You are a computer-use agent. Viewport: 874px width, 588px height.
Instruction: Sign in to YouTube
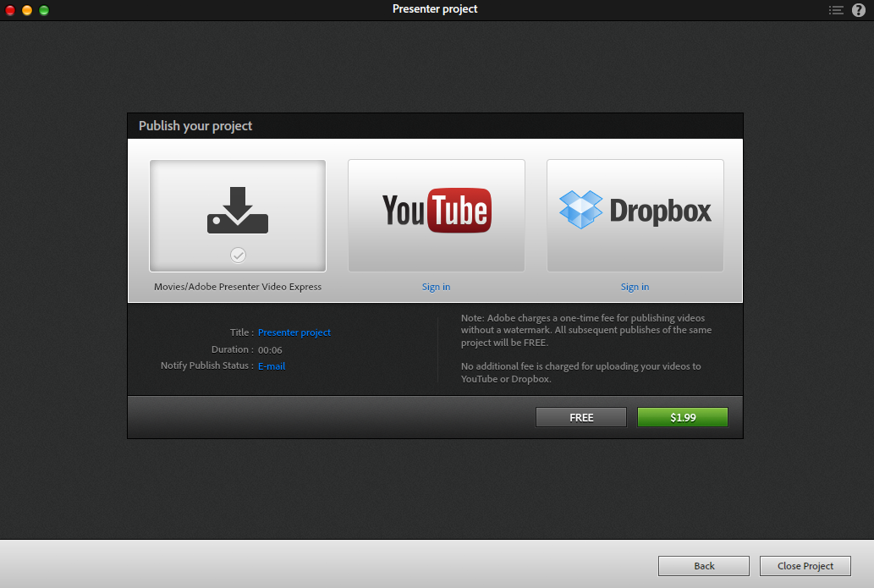coord(436,287)
